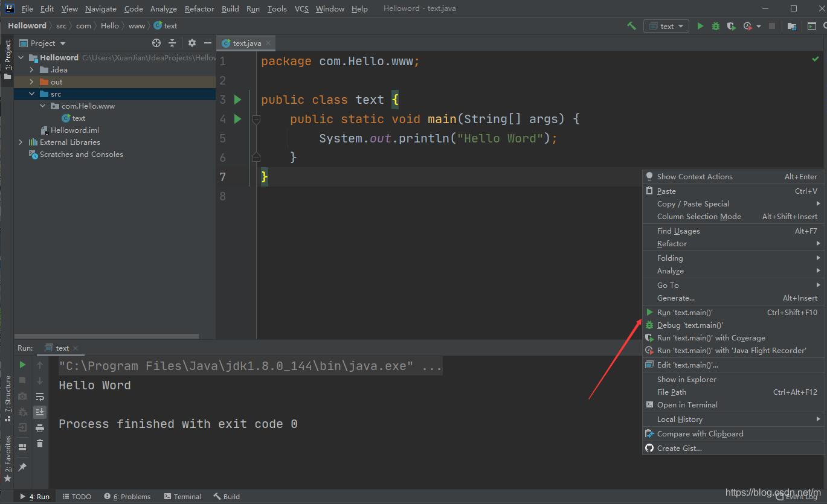Select Debug 'text.main()' in context menu

(733, 325)
